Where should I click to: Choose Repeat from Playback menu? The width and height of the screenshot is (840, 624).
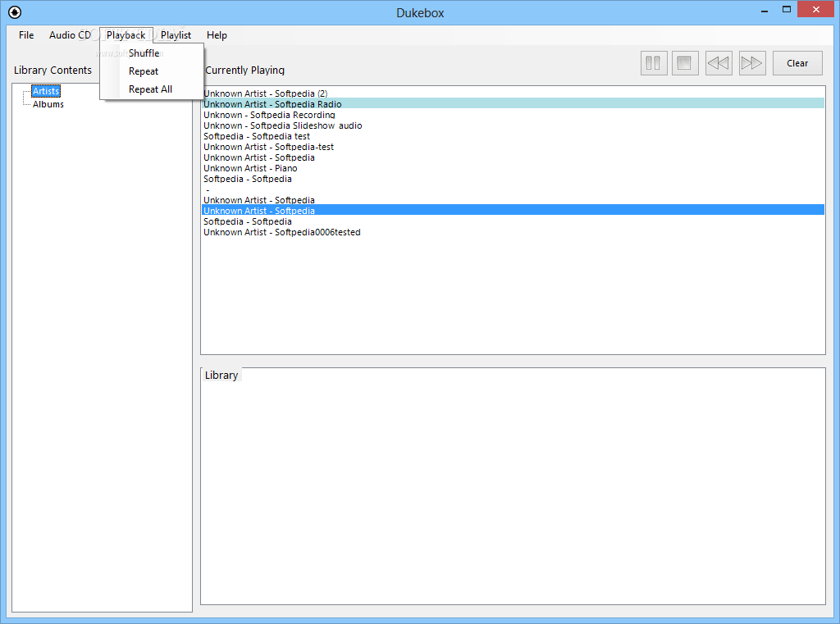(152, 71)
